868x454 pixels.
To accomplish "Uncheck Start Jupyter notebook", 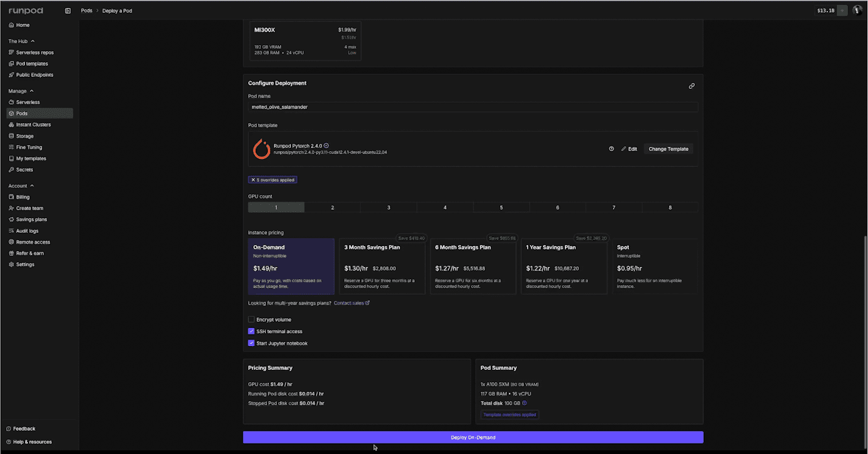I will tap(251, 343).
